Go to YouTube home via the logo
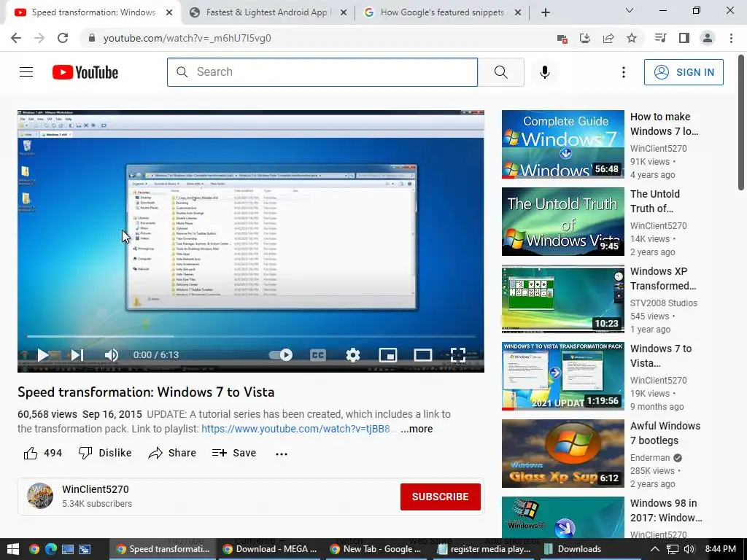The height and width of the screenshot is (560, 747). click(x=85, y=72)
